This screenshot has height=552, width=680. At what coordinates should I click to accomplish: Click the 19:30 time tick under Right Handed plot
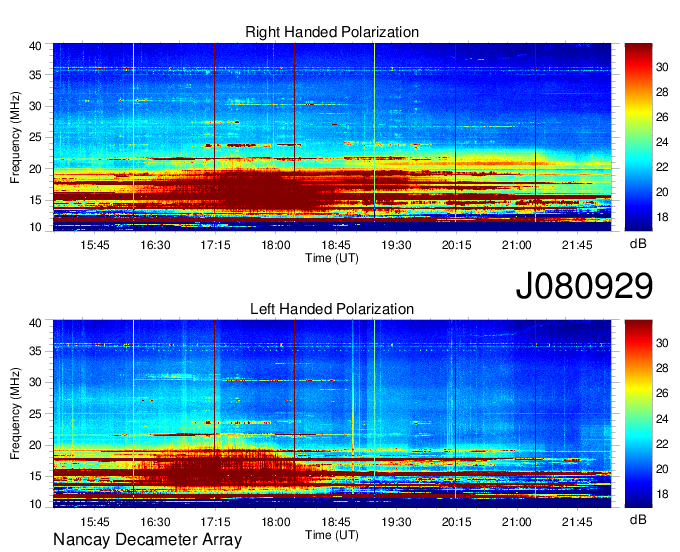click(396, 245)
